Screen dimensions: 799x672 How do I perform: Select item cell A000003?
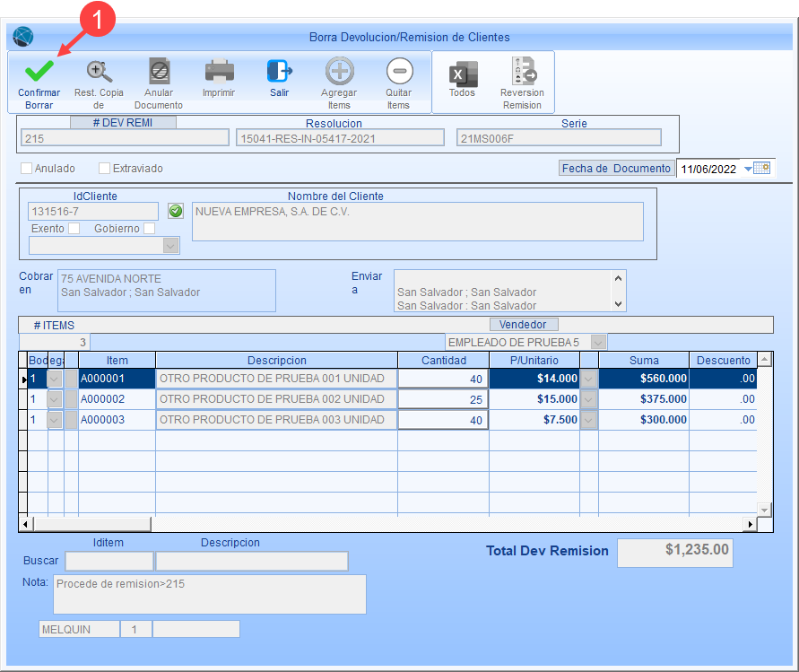pyautogui.click(x=117, y=420)
